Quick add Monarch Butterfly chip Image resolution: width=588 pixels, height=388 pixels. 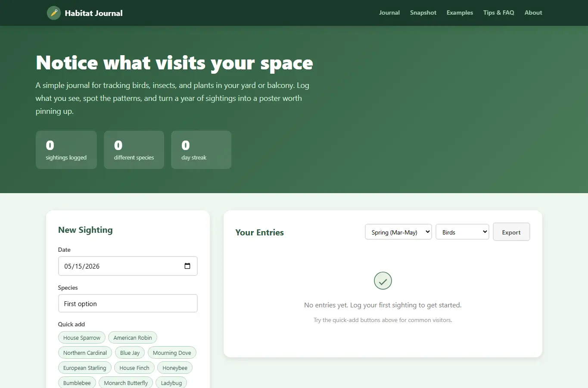tap(126, 383)
